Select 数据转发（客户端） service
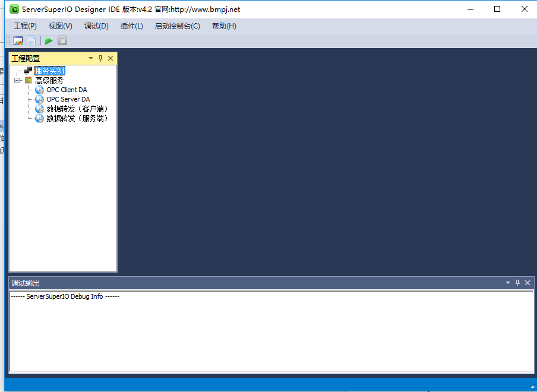 [x=77, y=109]
